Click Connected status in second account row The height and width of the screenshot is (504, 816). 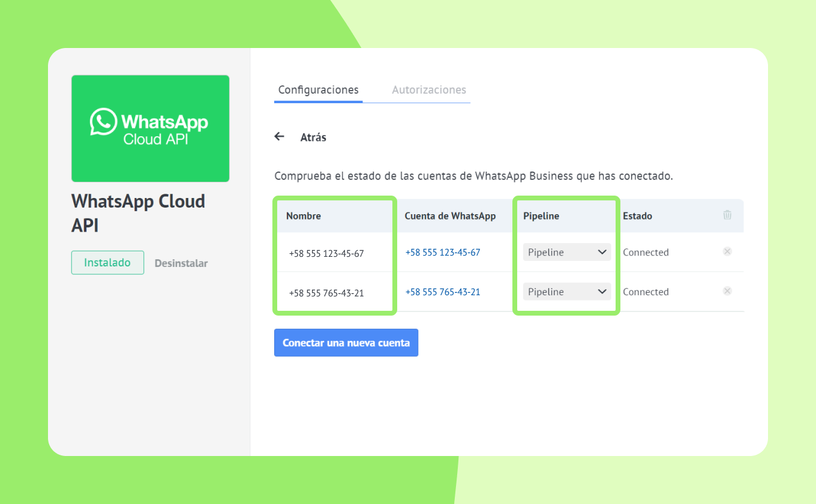coord(646,292)
